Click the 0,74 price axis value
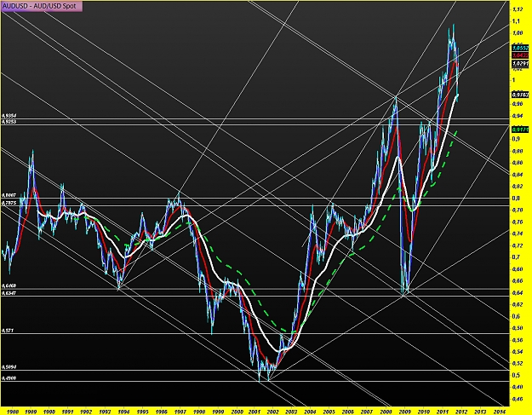 click(517, 233)
